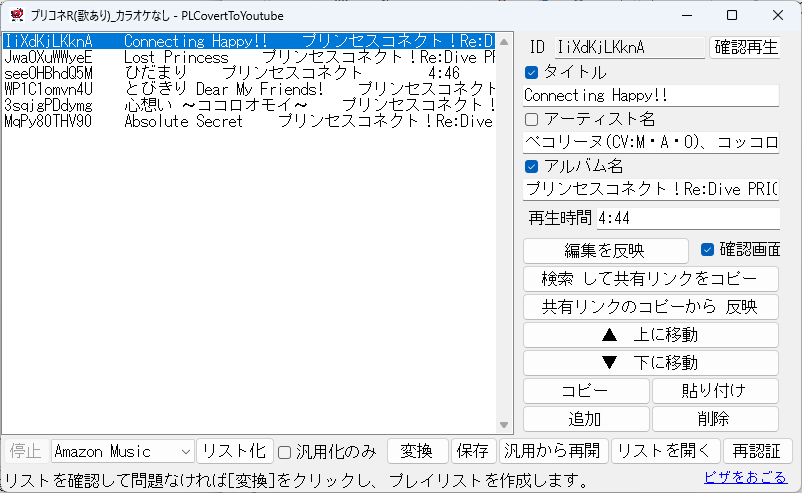
Task: Check the アーティスト名 checkbox
Action: coord(532,119)
